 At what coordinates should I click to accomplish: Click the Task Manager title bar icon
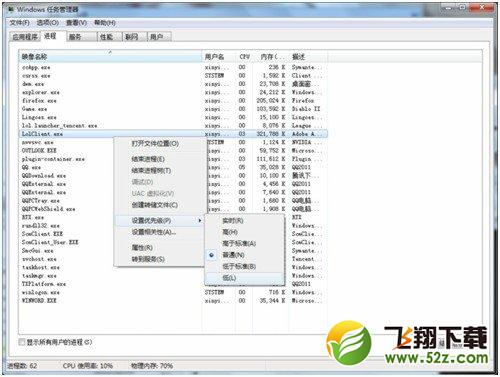(x=11, y=9)
